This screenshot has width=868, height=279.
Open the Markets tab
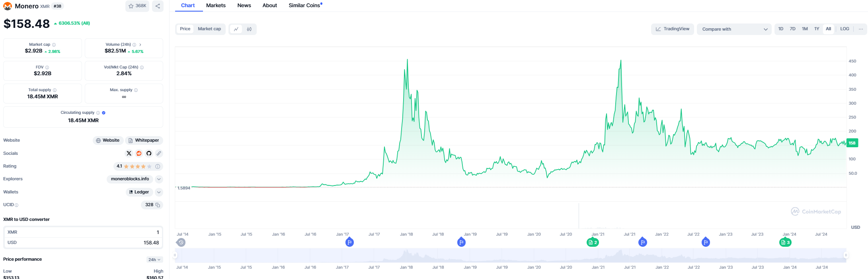coord(216,6)
